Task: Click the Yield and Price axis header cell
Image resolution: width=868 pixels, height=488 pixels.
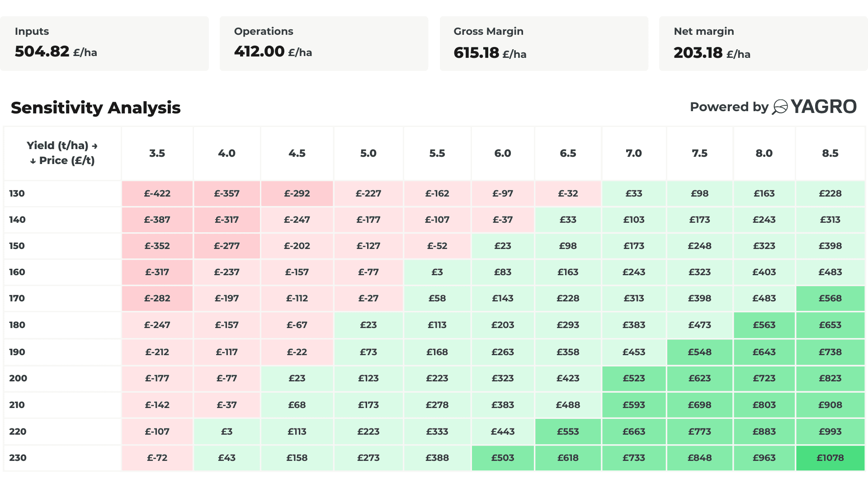Action: pos(62,153)
